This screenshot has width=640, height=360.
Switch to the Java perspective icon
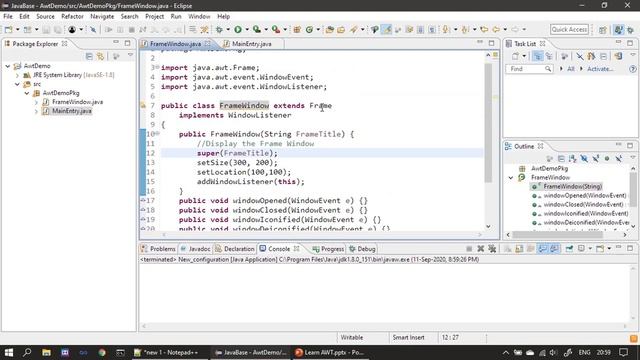point(619,30)
